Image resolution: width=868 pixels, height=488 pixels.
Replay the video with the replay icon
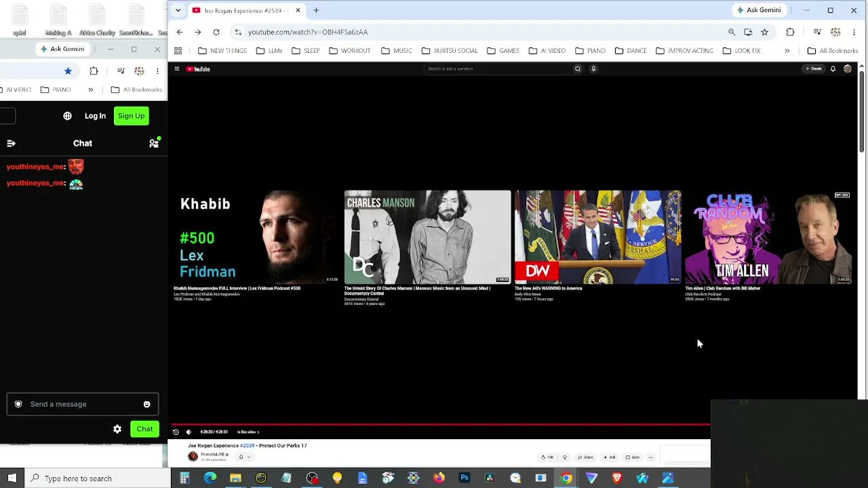click(176, 432)
